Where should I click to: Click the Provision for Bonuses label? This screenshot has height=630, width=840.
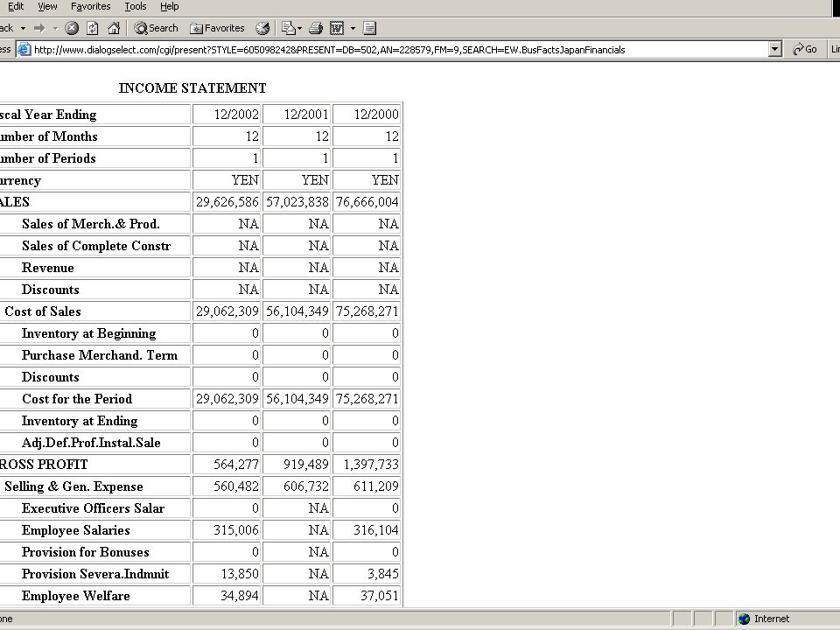86,552
